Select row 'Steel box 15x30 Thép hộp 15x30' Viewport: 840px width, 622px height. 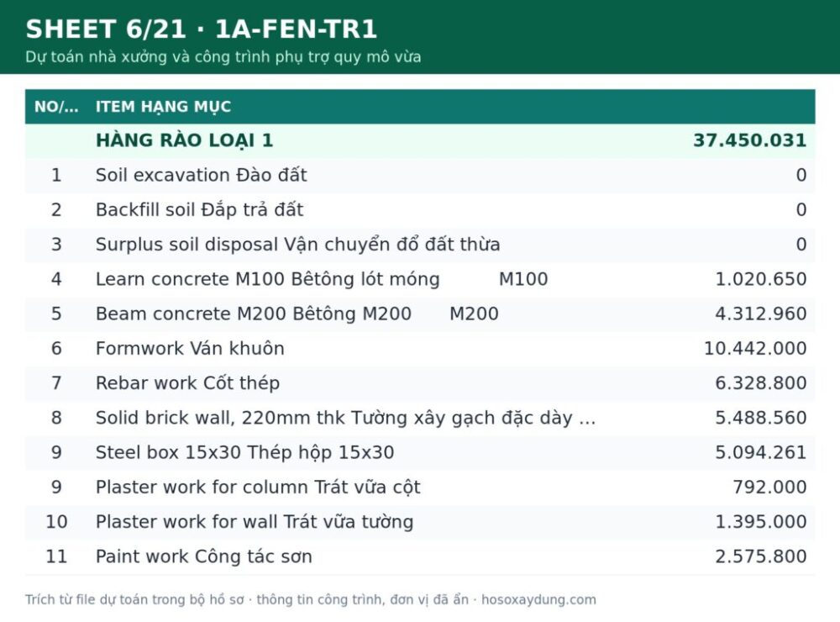tap(420, 452)
